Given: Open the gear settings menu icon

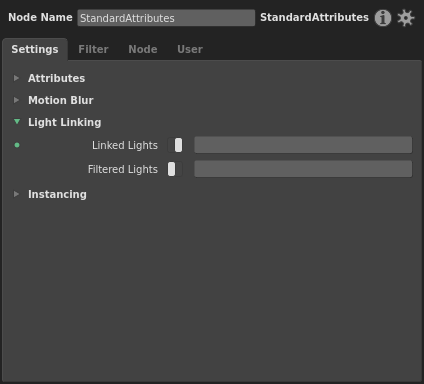Looking at the screenshot, I should 406,18.
